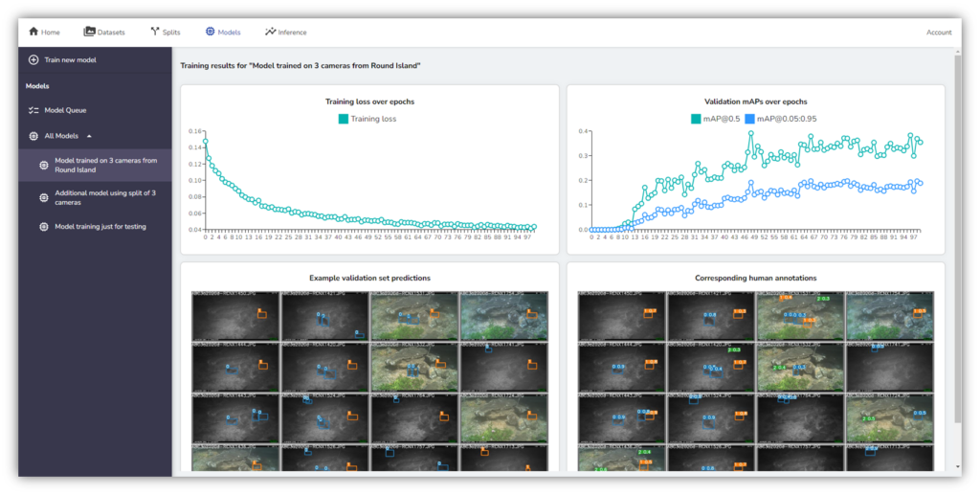Open the Datasets tab

pyautogui.click(x=111, y=32)
